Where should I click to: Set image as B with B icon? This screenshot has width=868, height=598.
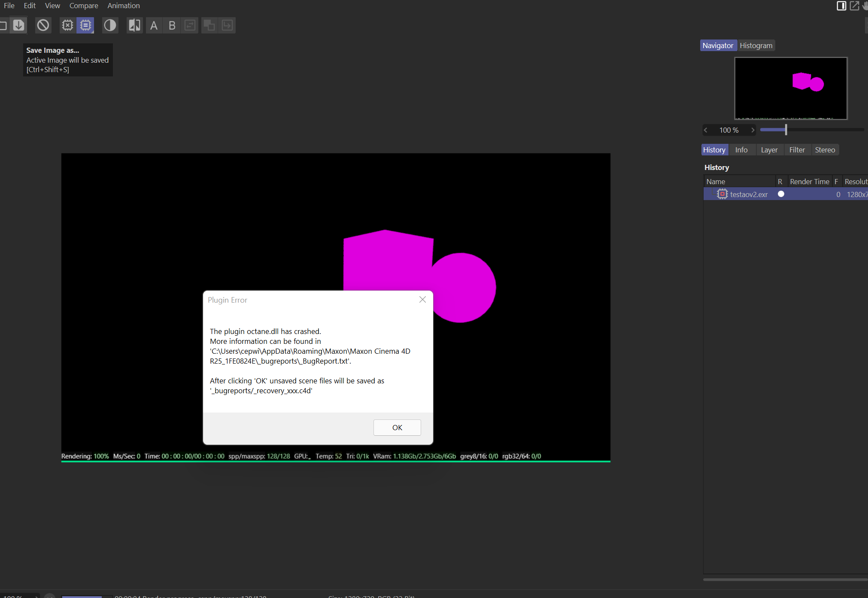coord(172,25)
